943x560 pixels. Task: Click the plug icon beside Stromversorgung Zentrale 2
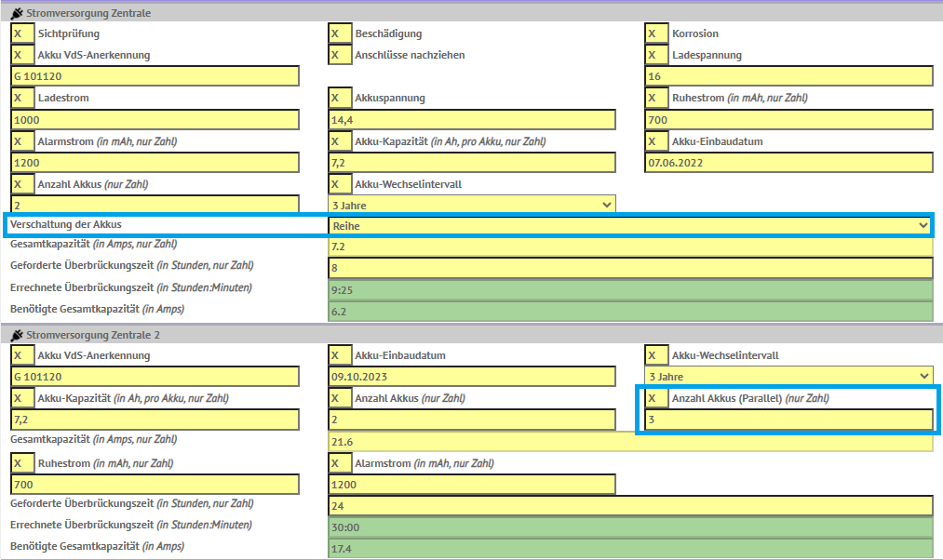(17, 335)
